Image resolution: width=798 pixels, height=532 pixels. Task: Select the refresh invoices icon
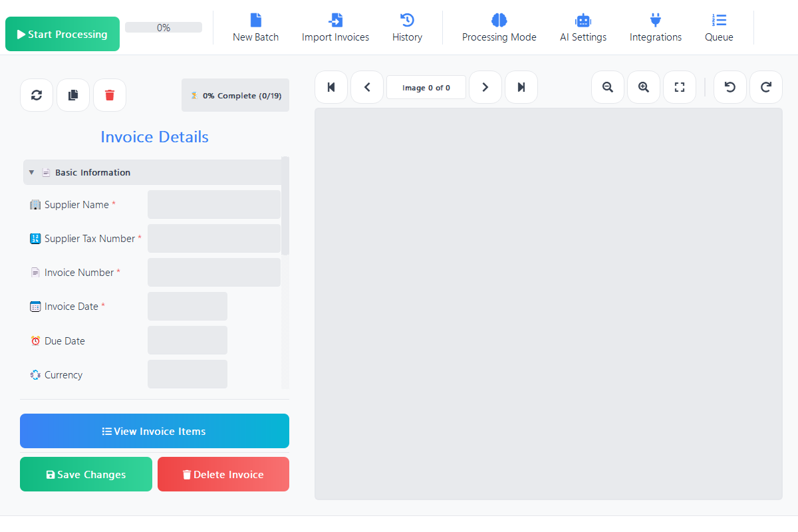coord(36,95)
